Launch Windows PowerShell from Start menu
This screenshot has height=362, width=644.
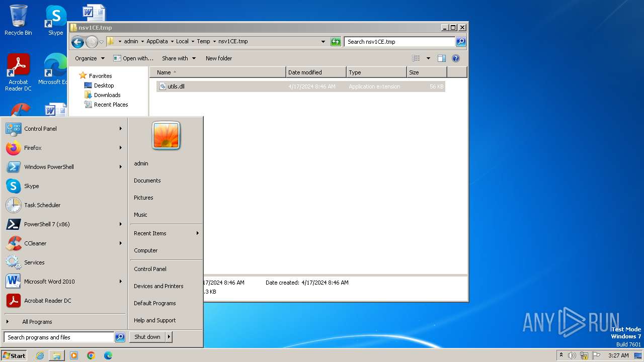(x=64, y=167)
